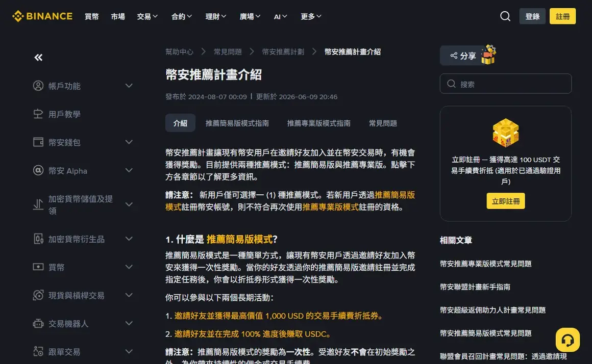This screenshot has width=592, height=364.
Task: Click the 買幣 sidebar icon
Action: [38, 267]
